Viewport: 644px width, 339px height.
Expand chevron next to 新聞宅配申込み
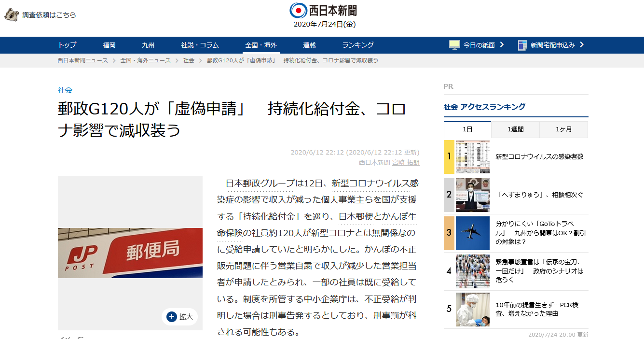581,45
